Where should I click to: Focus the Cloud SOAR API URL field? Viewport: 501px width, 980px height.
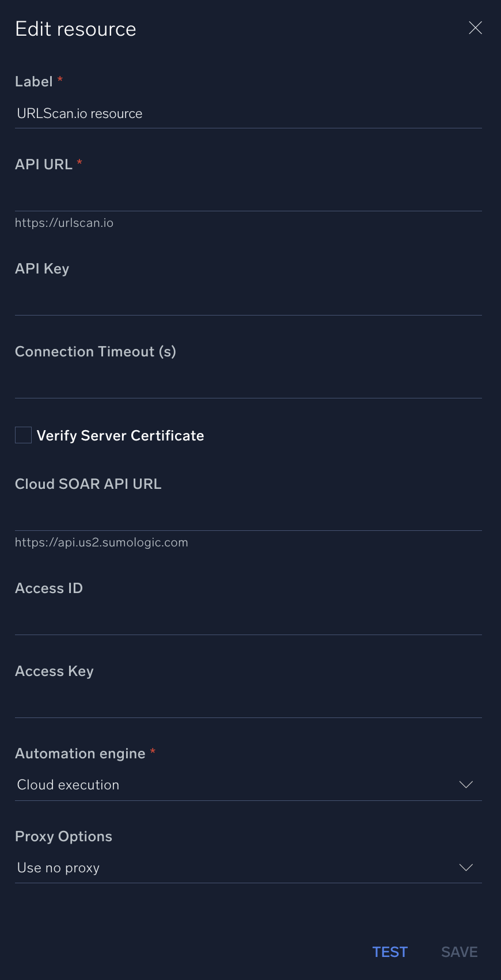click(248, 516)
